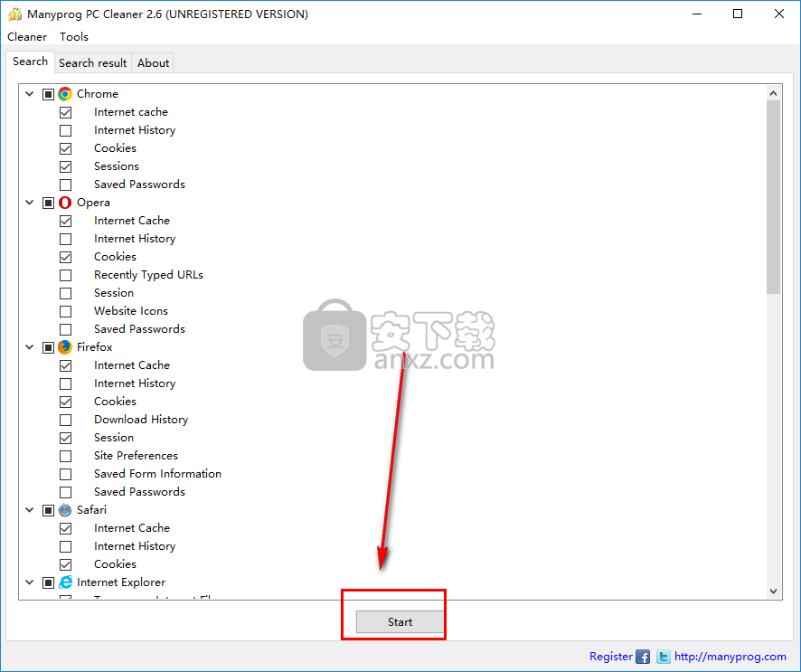The width and height of the screenshot is (801, 672).
Task: Uncheck Internet Cache under Safari
Action: 65,528
